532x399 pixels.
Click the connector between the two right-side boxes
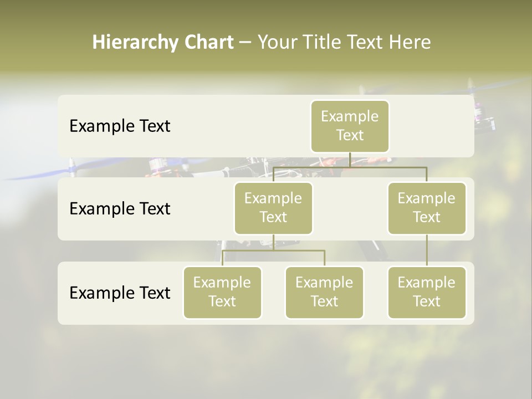pos(426,250)
